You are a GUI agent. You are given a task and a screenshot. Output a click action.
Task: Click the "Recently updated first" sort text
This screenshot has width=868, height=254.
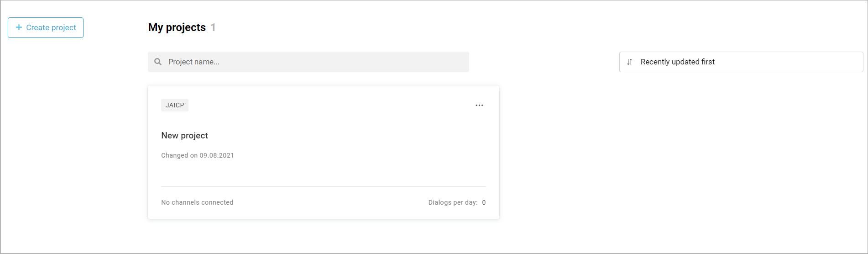[x=677, y=62]
